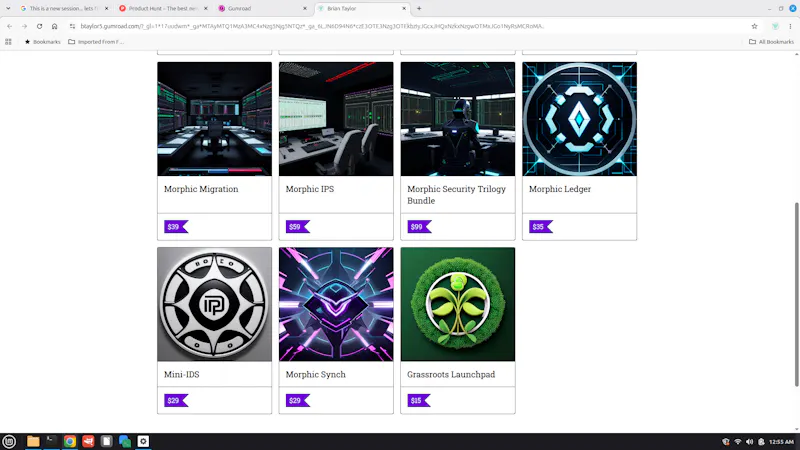View site information icon in address bar
This screenshot has width=800, height=450.
[72, 26]
